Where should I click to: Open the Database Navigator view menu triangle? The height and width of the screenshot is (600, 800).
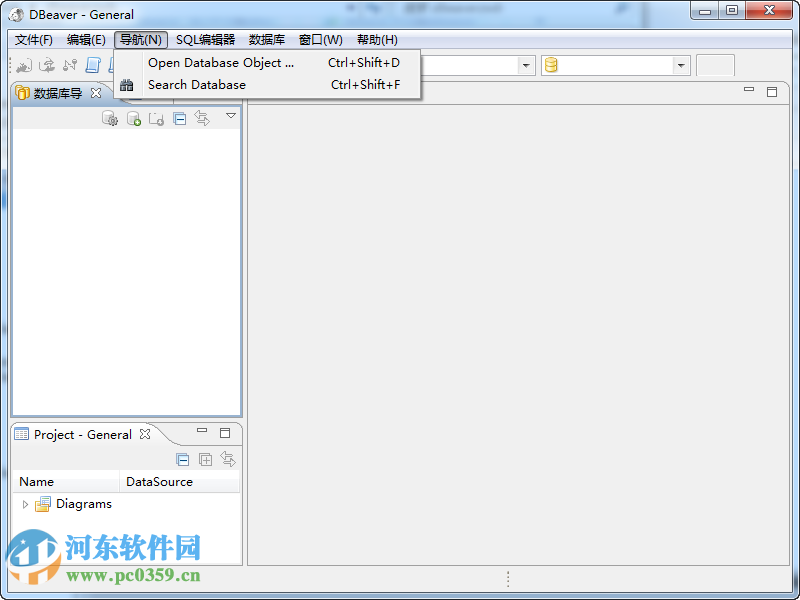coord(230,117)
